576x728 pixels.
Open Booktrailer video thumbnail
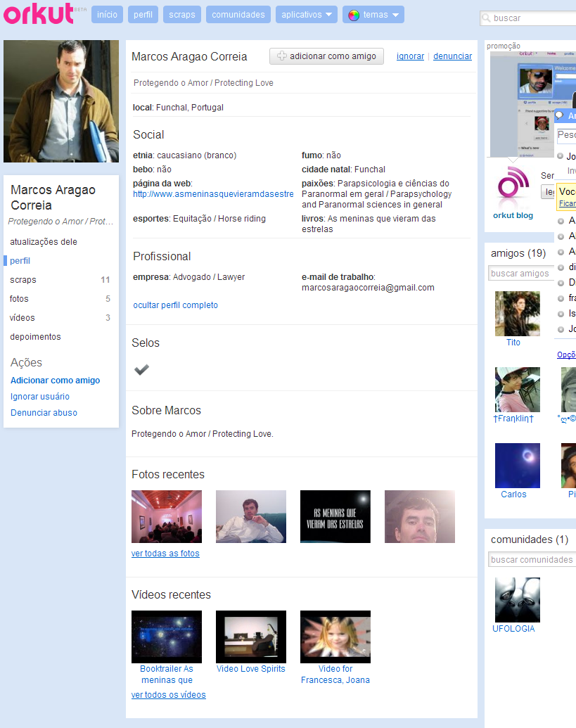167,637
